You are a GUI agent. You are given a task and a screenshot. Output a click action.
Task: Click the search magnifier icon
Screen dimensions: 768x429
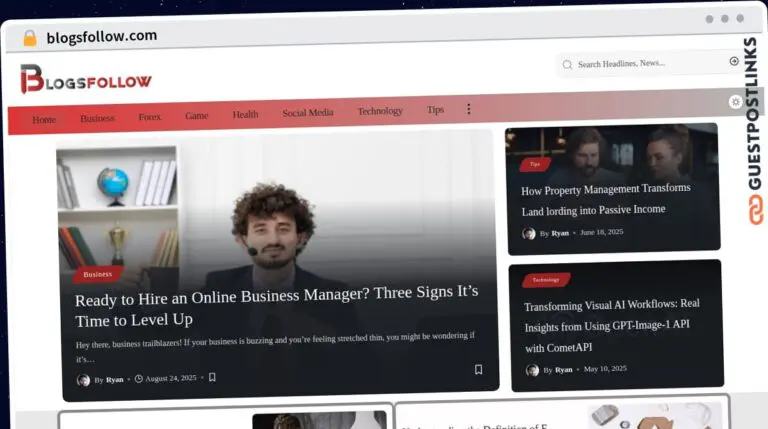567,65
